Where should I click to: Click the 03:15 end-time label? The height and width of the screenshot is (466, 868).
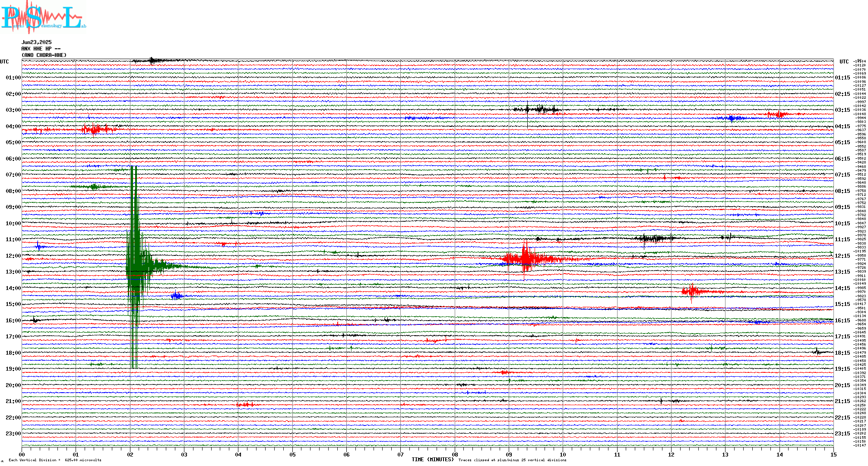tap(843, 110)
